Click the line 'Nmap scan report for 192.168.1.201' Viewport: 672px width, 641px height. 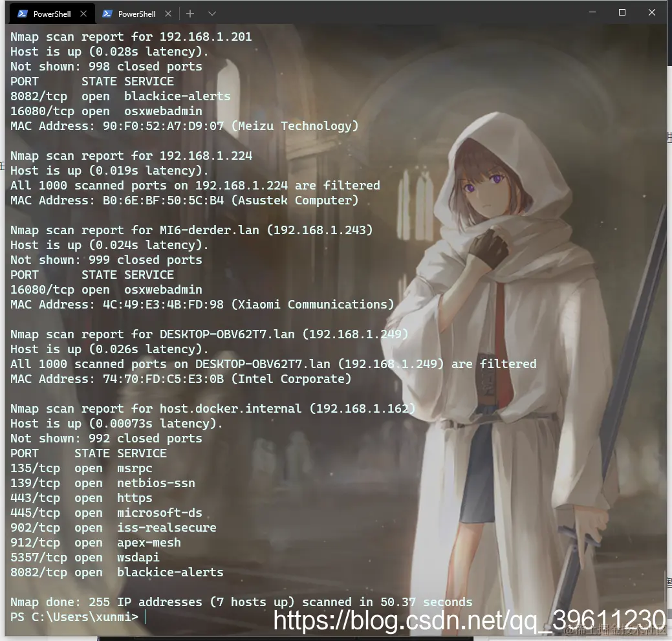pyautogui.click(x=131, y=37)
